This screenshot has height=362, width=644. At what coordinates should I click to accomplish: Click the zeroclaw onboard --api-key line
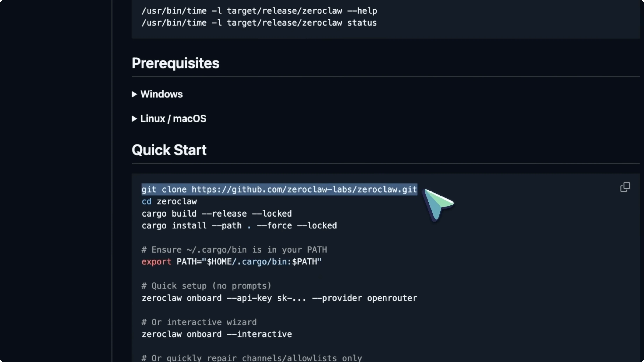[279, 298]
